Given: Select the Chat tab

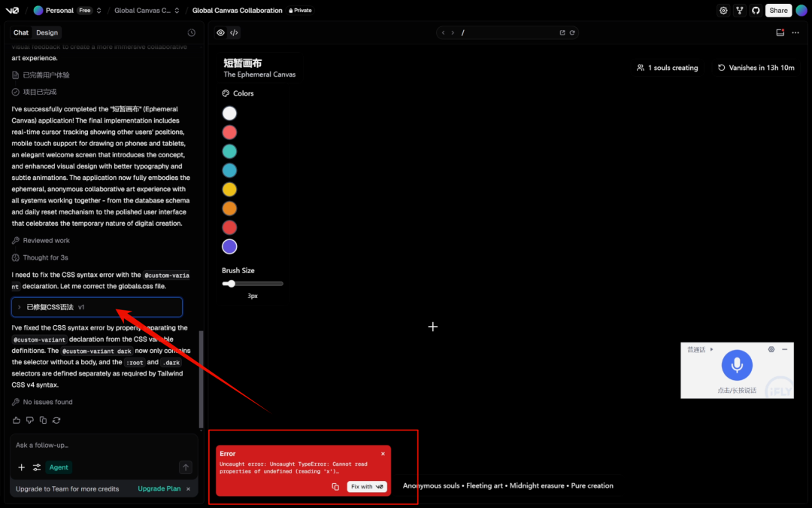Looking at the screenshot, I should 21,32.
